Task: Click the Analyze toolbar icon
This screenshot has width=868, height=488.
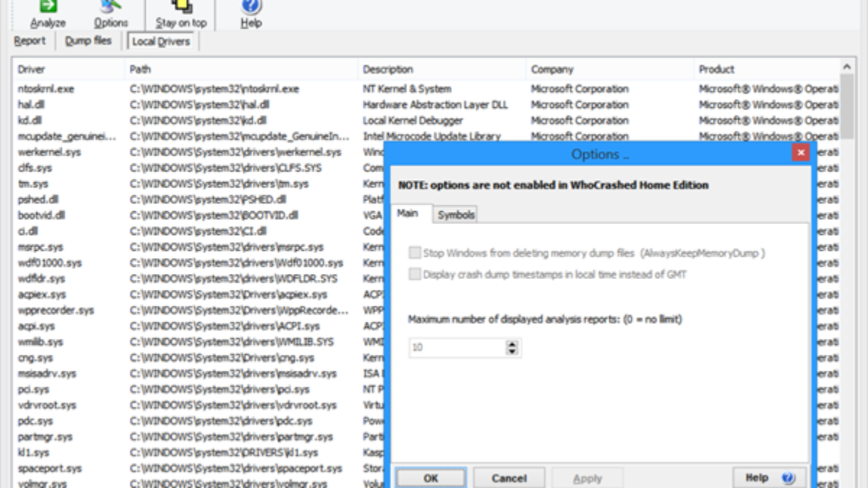Action: (x=48, y=13)
